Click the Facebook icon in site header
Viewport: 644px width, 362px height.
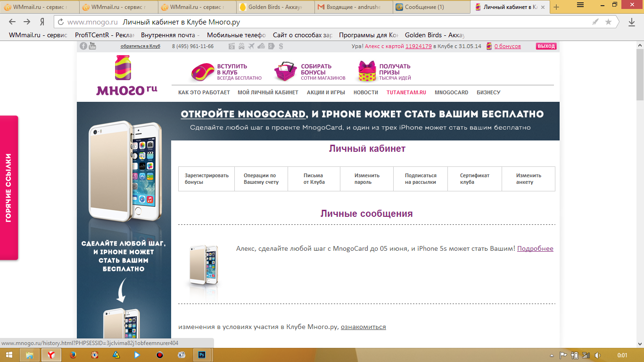pyautogui.click(x=83, y=46)
